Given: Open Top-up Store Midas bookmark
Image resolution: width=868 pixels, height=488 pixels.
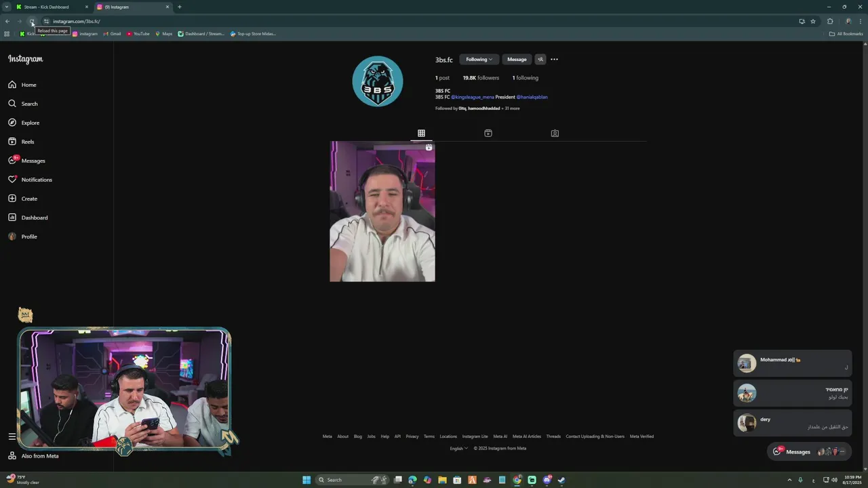Looking at the screenshot, I should click(253, 34).
